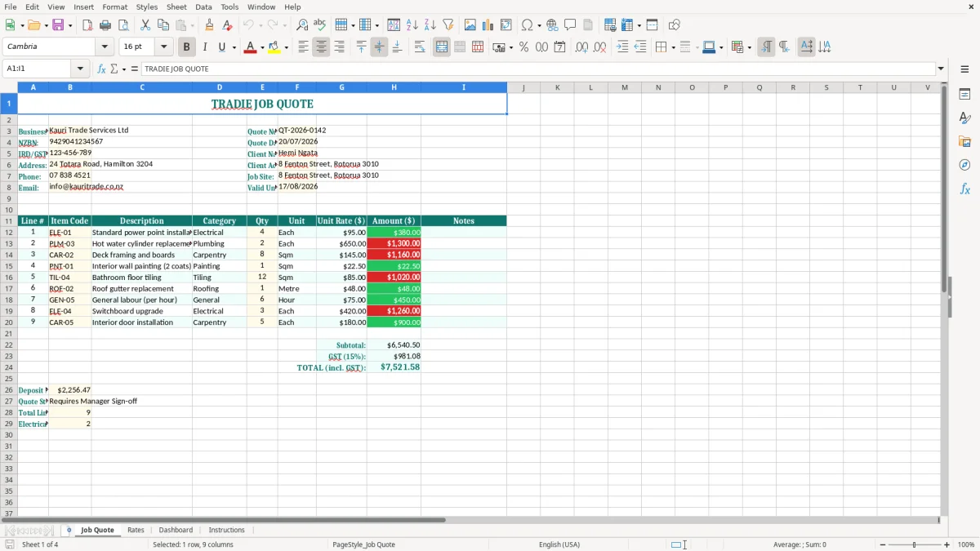The height and width of the screenshot is (551, 980).
Task: Toggle Center Horizontally alignment
Action: coord(322,47)
